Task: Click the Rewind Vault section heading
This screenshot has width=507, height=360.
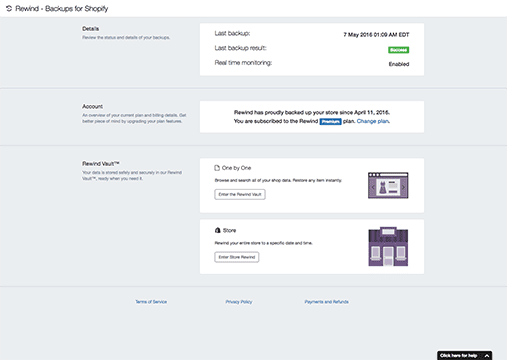Action: point(100,164)
